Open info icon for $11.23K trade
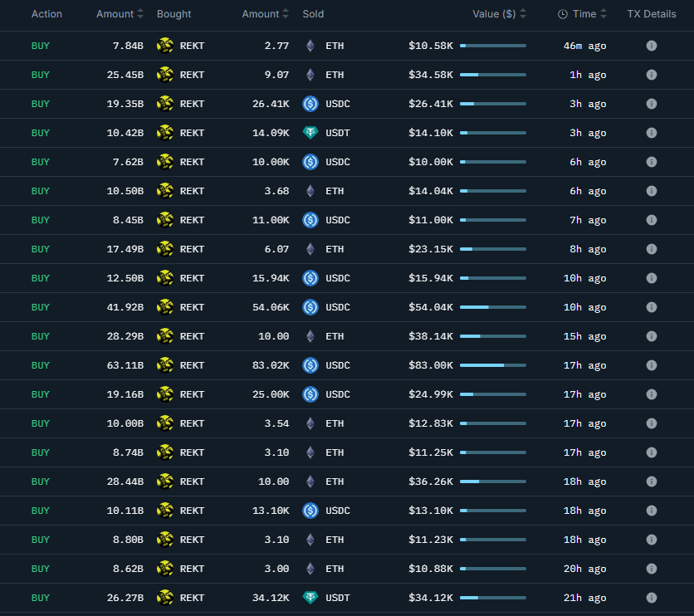This screenshot has width=694, height=616. point(651,540)
